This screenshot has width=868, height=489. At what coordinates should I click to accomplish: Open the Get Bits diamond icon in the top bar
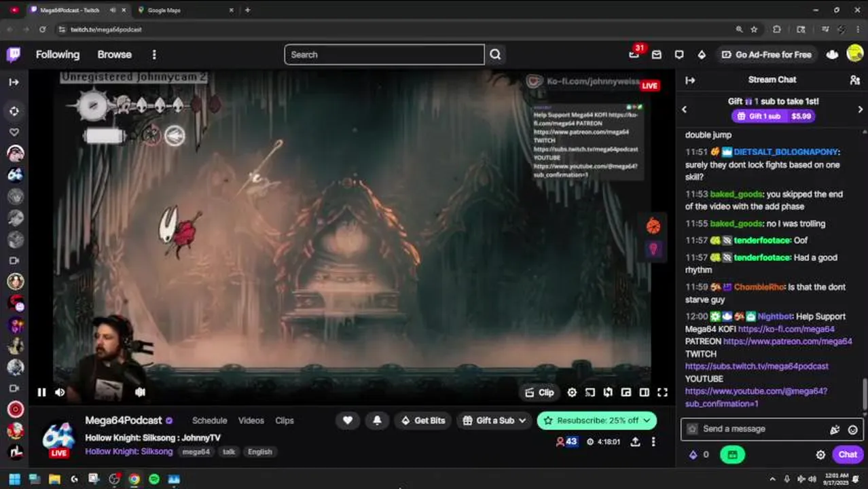coord(702,54)
